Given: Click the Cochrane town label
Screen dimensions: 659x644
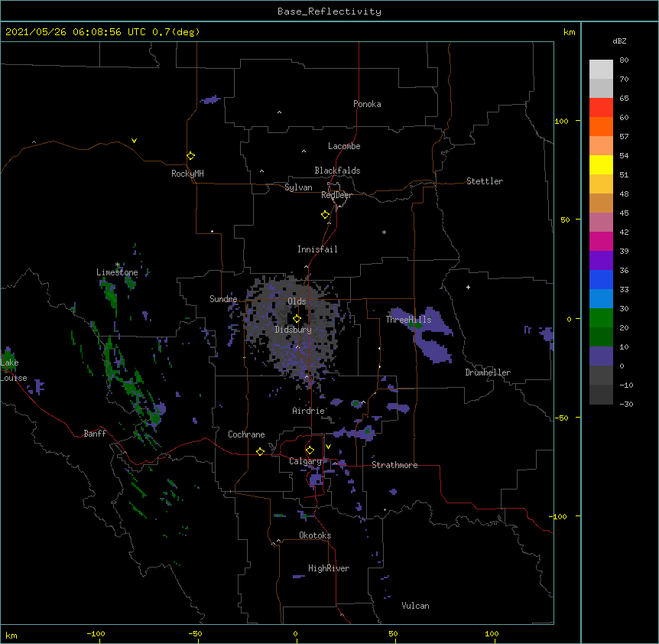Looking at the screenshot, I should [x=246, y=434].
